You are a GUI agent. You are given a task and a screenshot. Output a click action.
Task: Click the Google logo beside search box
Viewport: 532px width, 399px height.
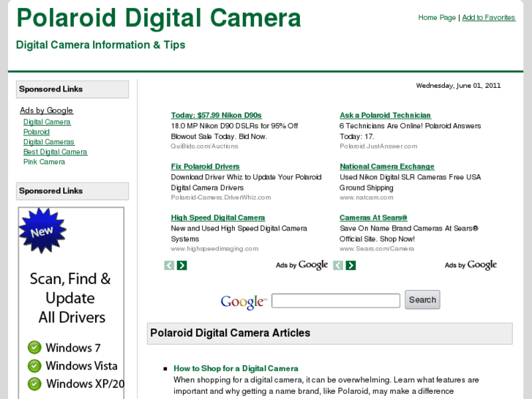click(243, 302)
